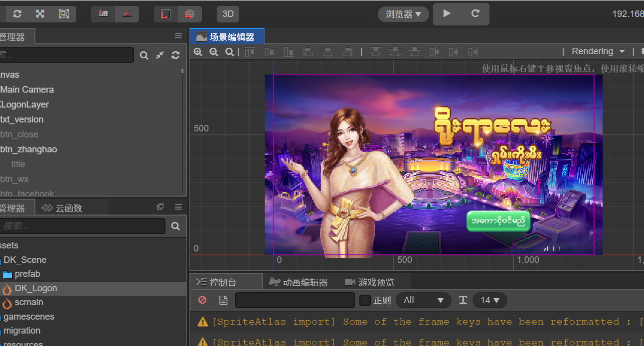
Task: Open the 浏览器 preview platform dropdown
Action: tap(403, 14)
